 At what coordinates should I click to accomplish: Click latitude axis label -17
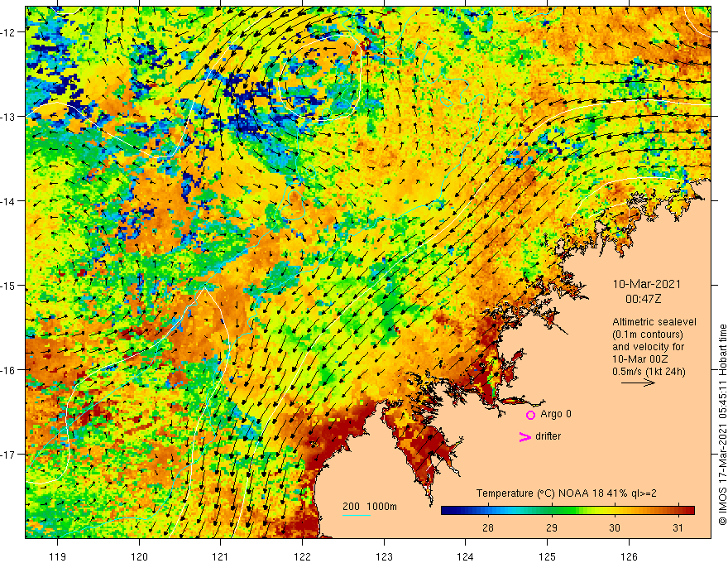click(9, 455)
